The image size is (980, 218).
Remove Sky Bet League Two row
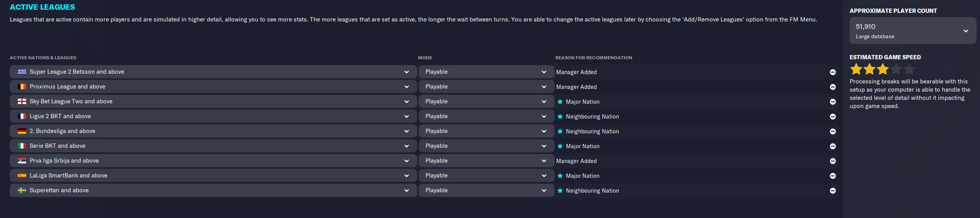832,102
